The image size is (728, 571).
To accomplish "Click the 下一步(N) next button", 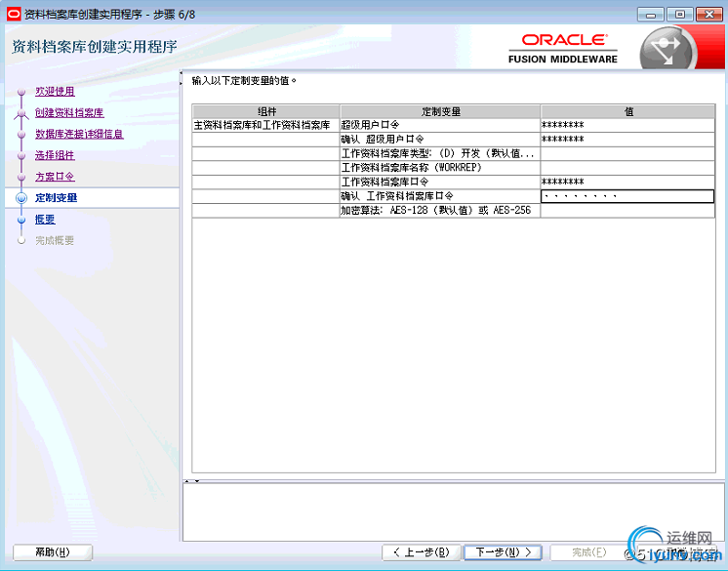I will click(504, 552).
